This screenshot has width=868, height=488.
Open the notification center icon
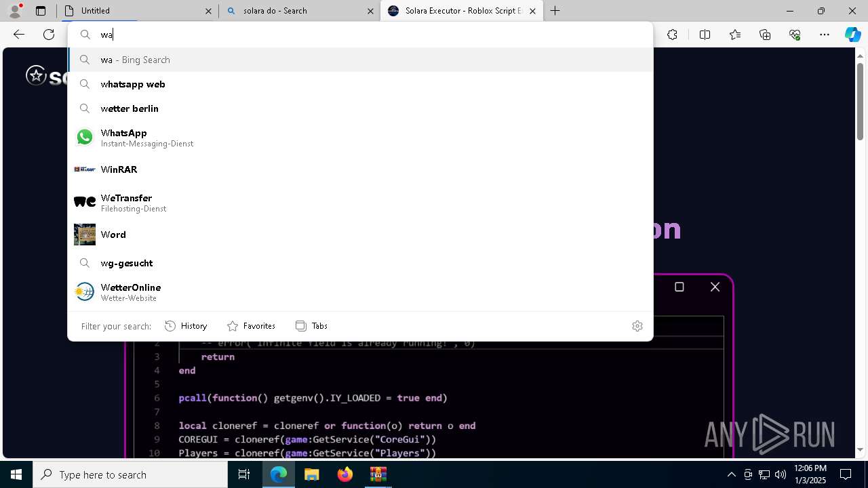[846, 474]
